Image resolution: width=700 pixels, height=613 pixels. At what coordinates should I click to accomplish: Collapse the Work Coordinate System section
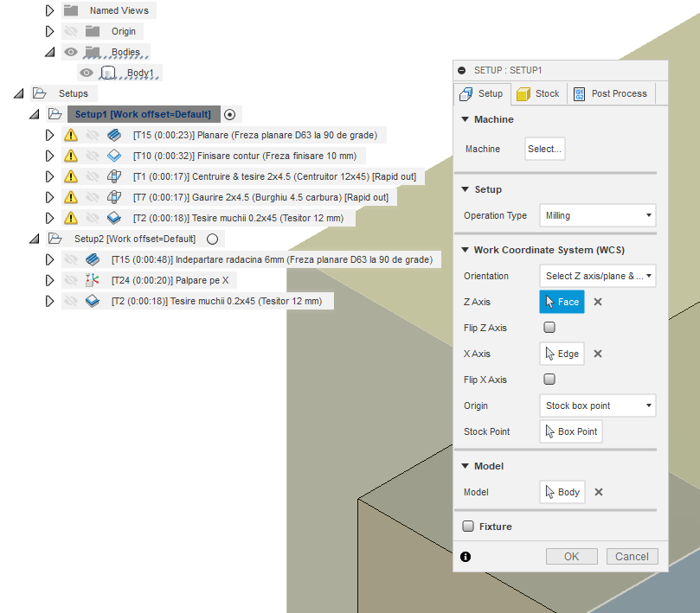466,250
